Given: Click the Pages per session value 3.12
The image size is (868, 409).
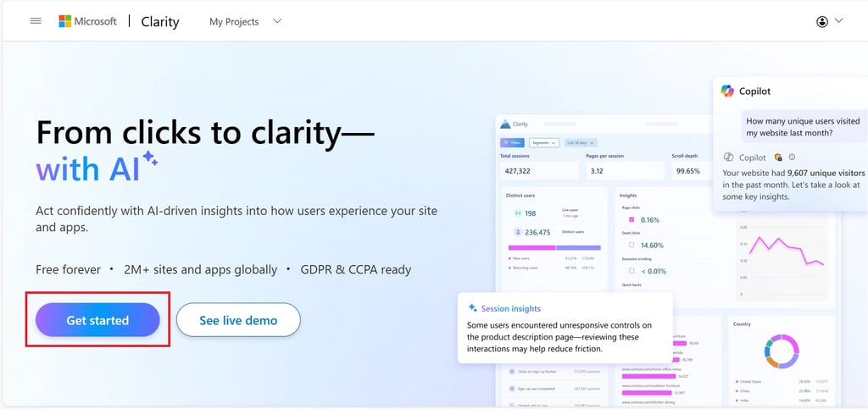Looking at the screenshot, I should click(597, 171).
